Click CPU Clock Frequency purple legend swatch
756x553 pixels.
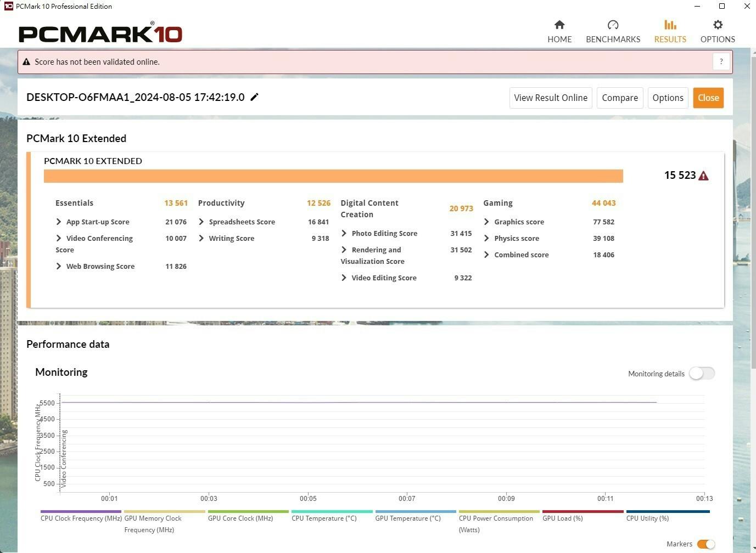click(81, 511)
